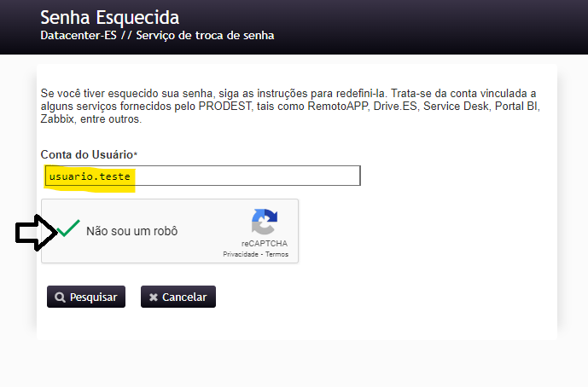Click the X icon in Cancelar
Image resolution: width=588 pixels, height=387 pixels.
click(x=154, y=297)
